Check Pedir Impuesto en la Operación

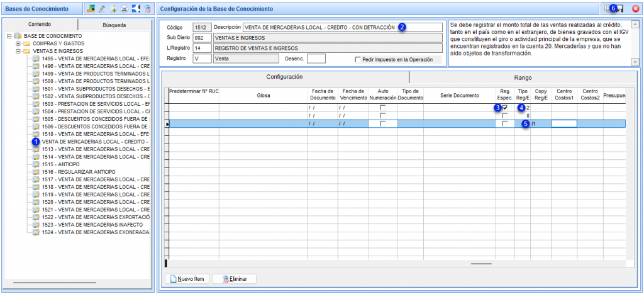(x=358, y=60)
